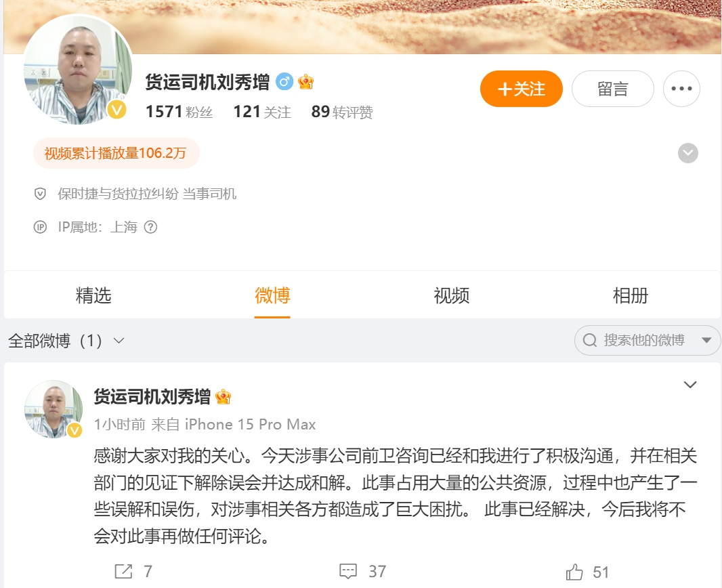Open the 相册 tab
This screenshot has width=722, height=588.
[x=631, y=295]
